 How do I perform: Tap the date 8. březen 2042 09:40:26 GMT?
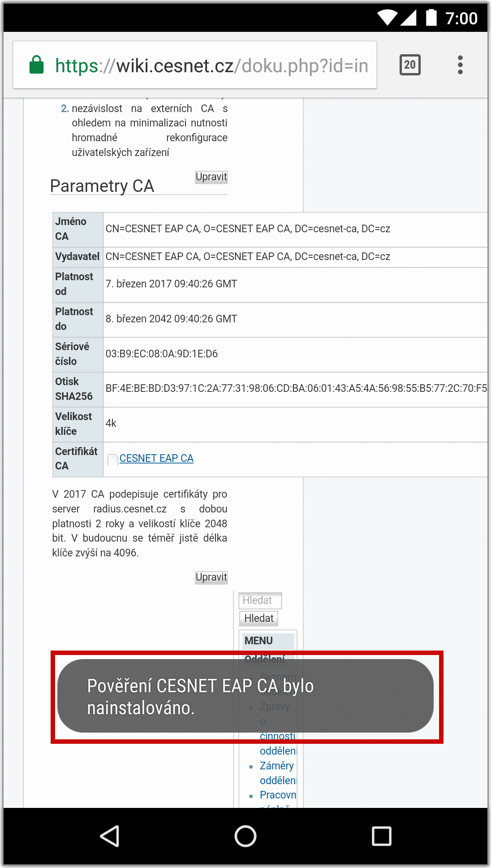point(172,319)
